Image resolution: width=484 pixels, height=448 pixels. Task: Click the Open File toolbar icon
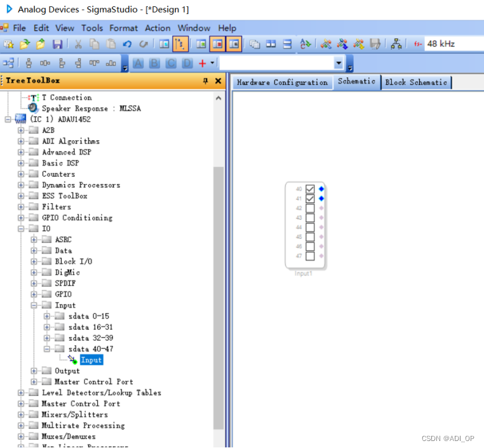pos(25,44)
